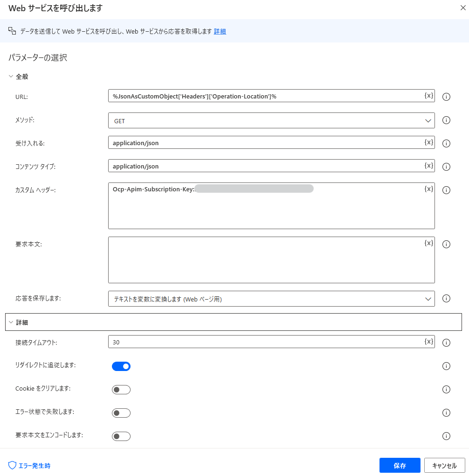
Task: Click info icon beside 接続タイムアウト field
Action: point(446,343)
